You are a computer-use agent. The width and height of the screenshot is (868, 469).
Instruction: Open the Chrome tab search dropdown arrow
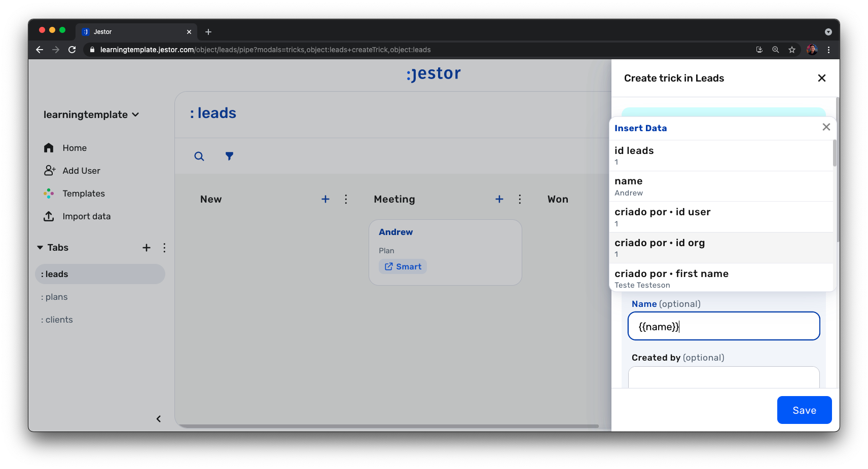pyautogui.click(x=828, y=32)
